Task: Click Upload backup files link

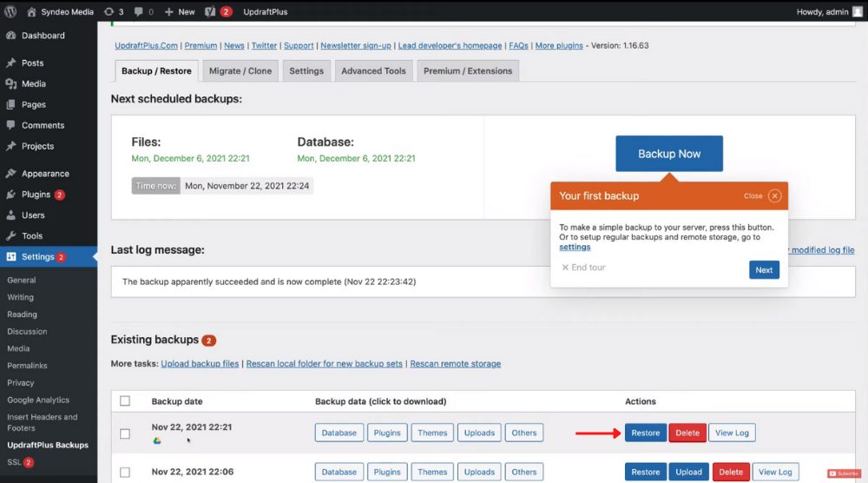Action: (200, 364)
